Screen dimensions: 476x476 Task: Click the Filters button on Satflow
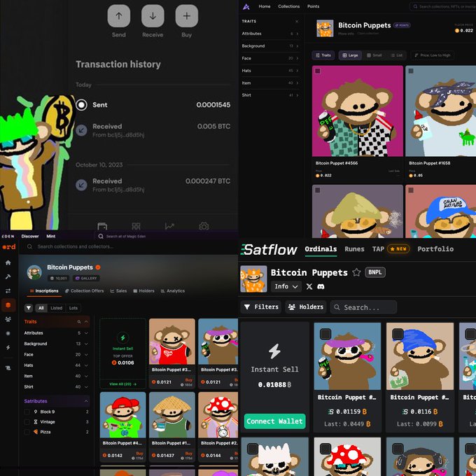tap(261, 307)
